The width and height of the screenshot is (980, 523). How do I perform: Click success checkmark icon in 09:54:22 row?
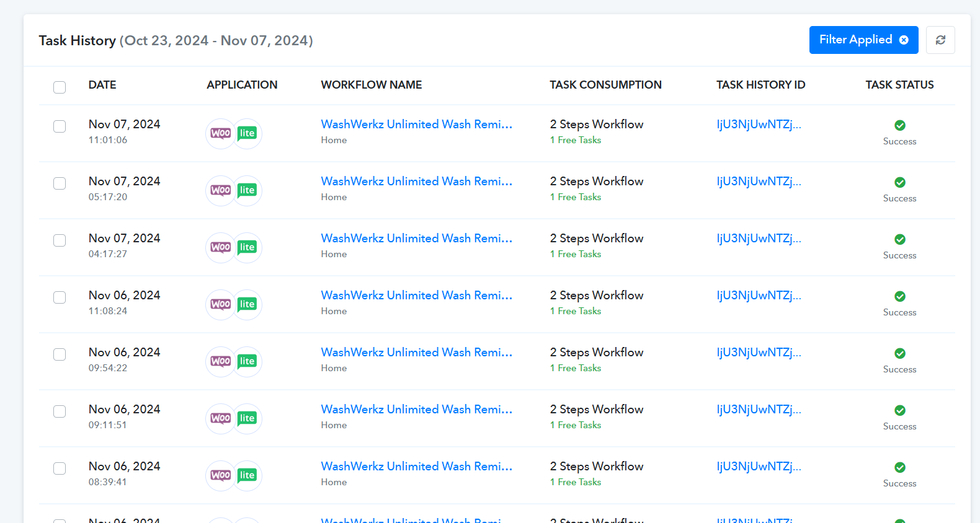(x=900, y=353)
